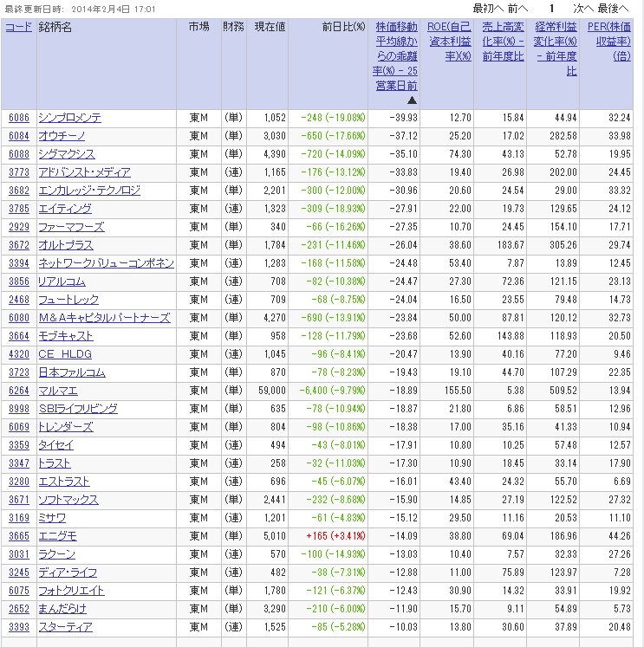Open stock code 3393 link
The width and height of the screenshot is (644, 647).
19,626
